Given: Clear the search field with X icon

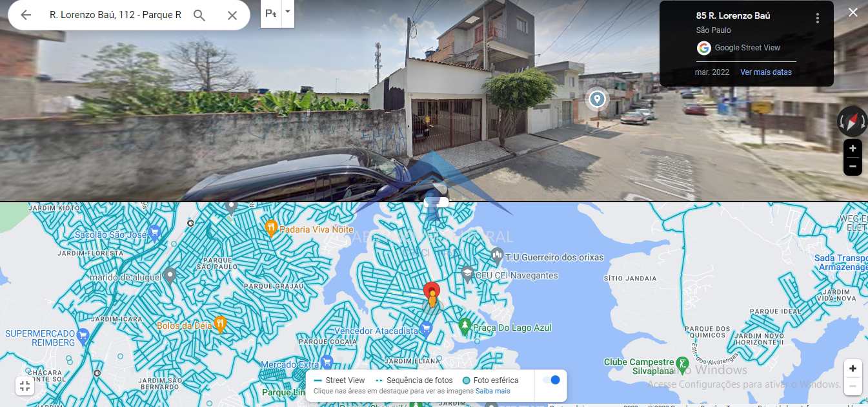Looking at the screenshot, I should [232, 16].
